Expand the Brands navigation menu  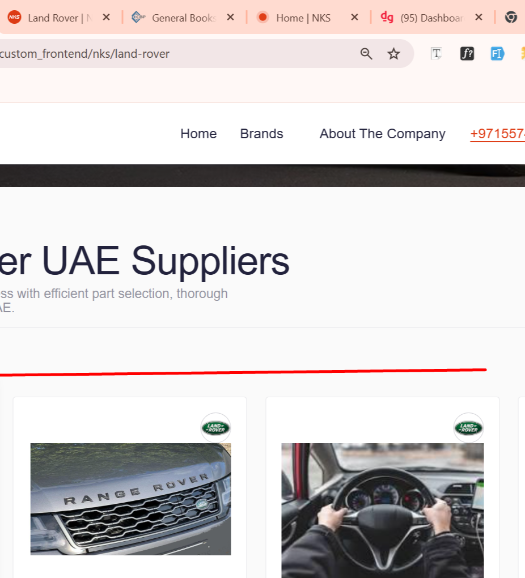pos(261,133)
